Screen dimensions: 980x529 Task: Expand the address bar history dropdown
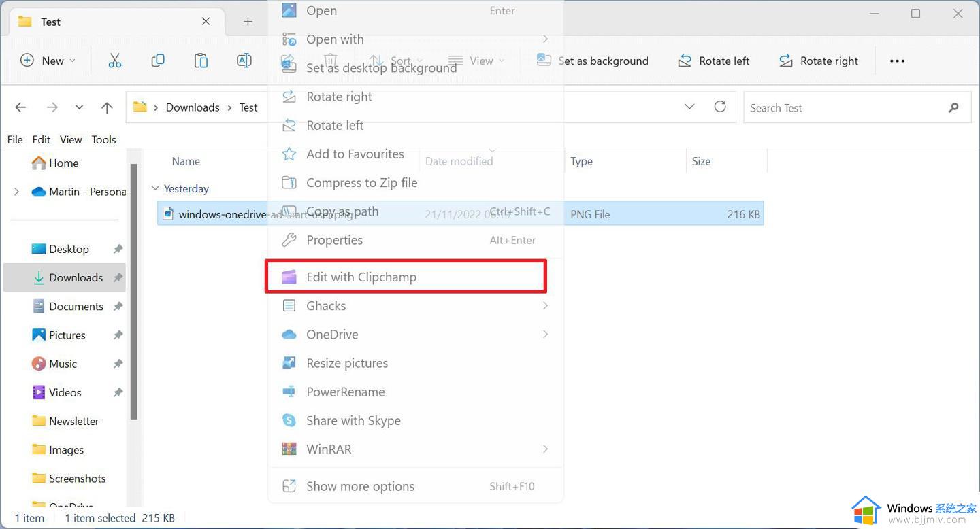689,107
